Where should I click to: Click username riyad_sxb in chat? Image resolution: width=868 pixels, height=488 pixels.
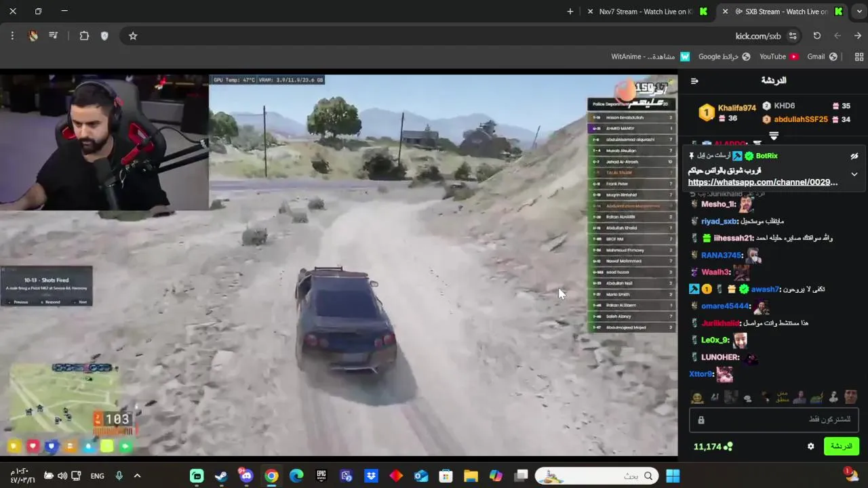point(719,222)
